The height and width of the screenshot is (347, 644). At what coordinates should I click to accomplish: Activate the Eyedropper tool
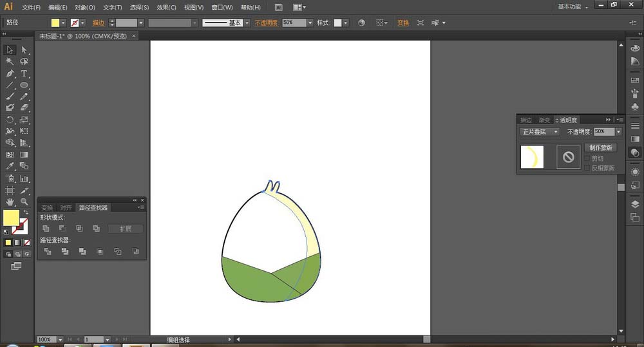pos(10,166)
